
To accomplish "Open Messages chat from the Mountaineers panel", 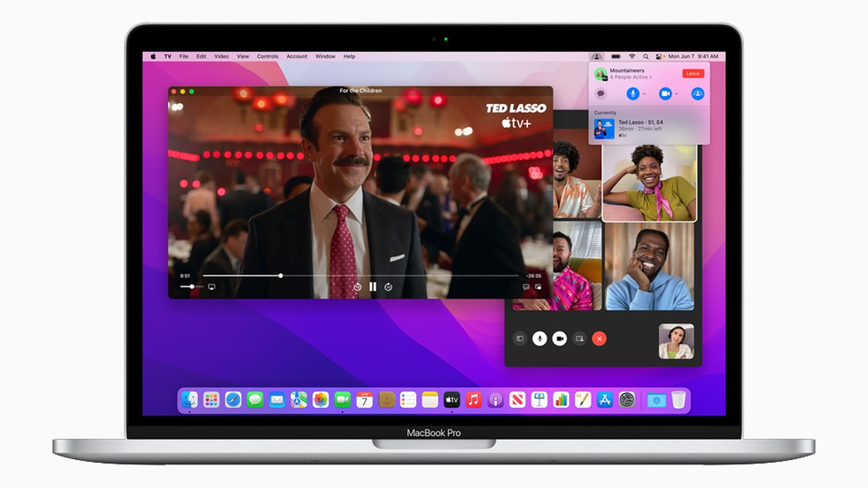I will (x=601, y=93).
